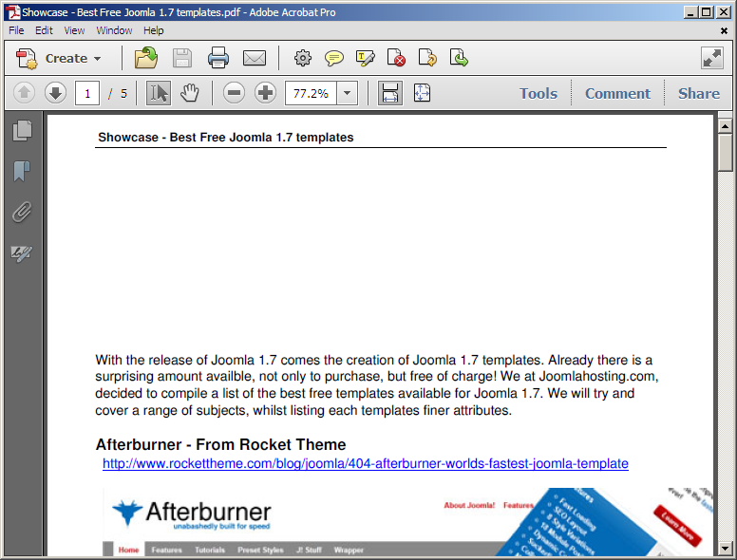
Task: Zoom in with plus button
Action: point(265,93)
